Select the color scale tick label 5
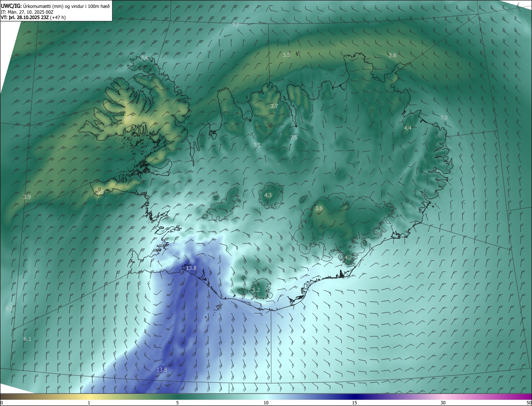This screenshot has height=406, width=532. point(177,403)
